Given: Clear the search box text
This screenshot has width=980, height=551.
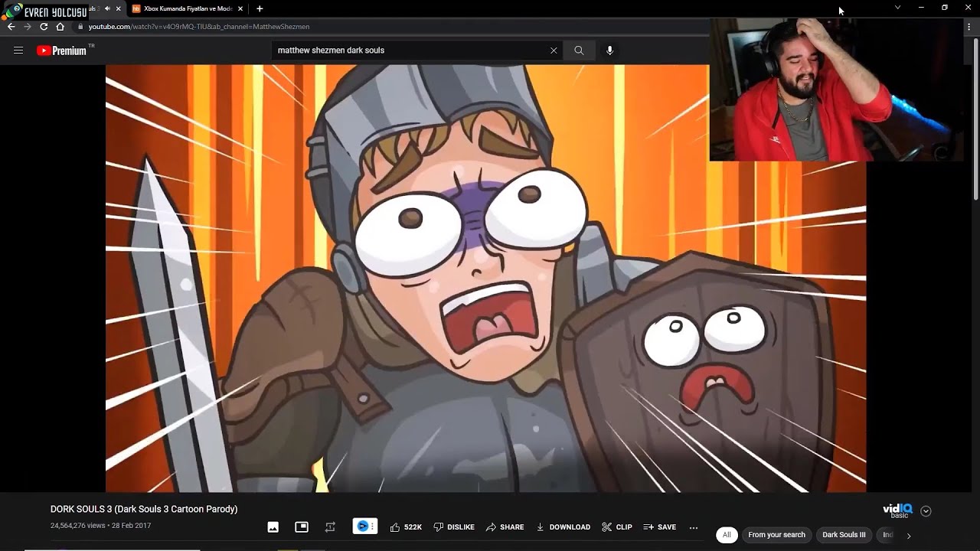Looking at the screenshot, I should pyautogui.click(x=554, y=51).
